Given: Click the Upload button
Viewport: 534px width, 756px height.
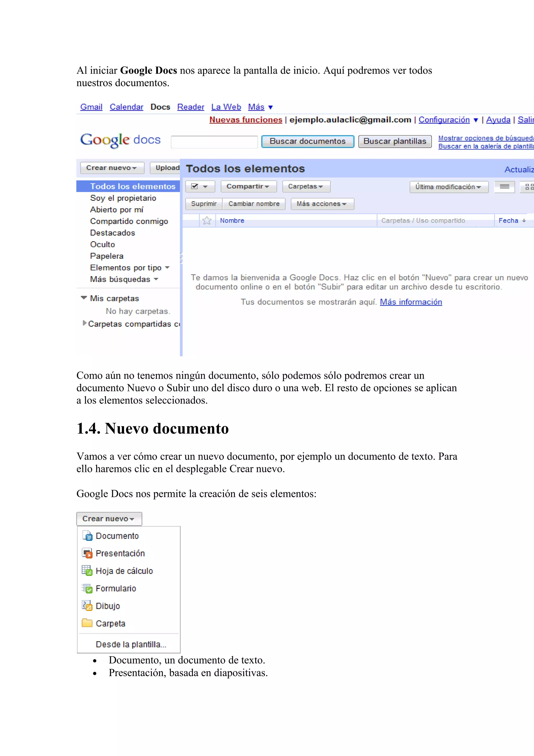Looking at the screenshot, I should point(166,168).
